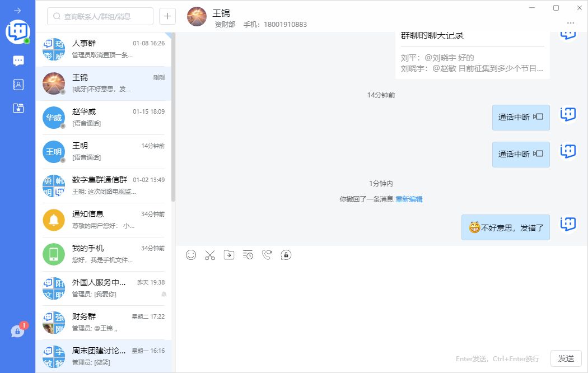Viewport: 588px width, 373px height.
Task: Open the favorites folder in sidebar
Action: click(18, 108)
